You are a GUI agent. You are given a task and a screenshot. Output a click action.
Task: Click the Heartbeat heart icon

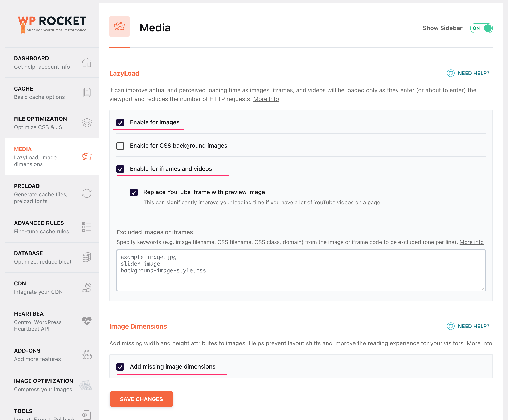tap(87, 321)
